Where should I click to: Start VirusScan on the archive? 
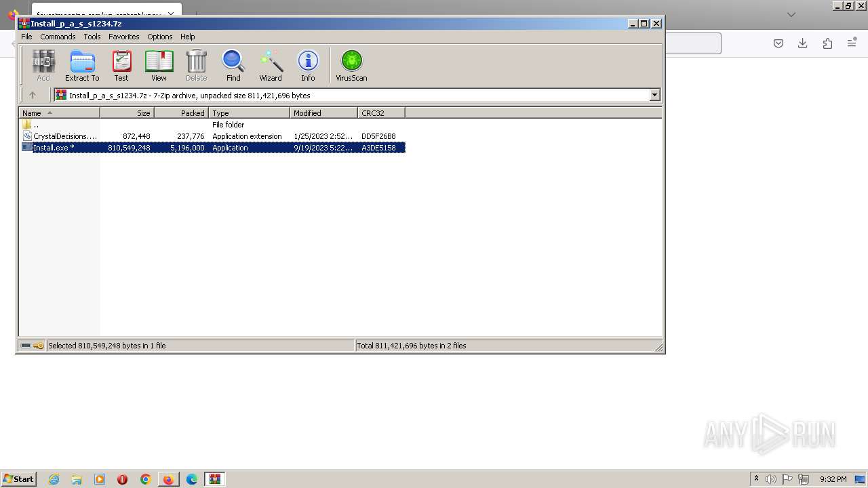(351, 66)
